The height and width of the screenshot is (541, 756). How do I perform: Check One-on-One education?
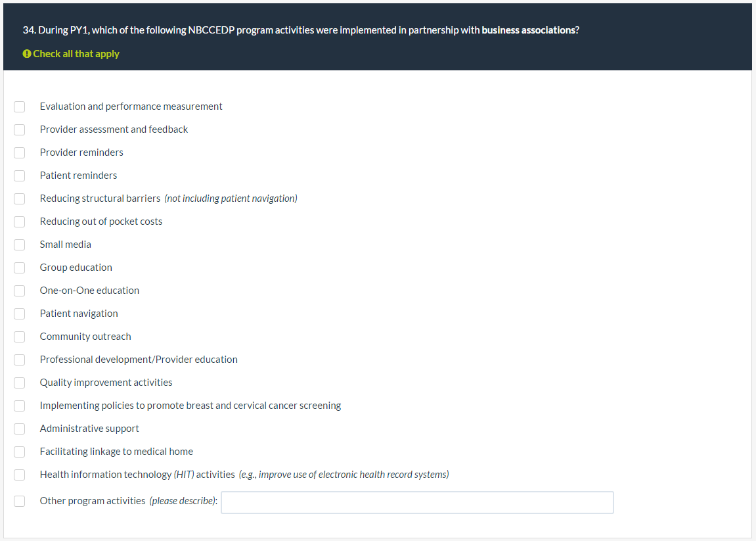[x=20, y=291]
